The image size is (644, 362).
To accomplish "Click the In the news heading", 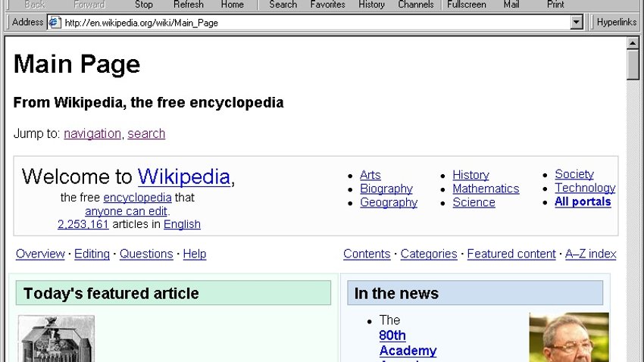I will point(396,293).
